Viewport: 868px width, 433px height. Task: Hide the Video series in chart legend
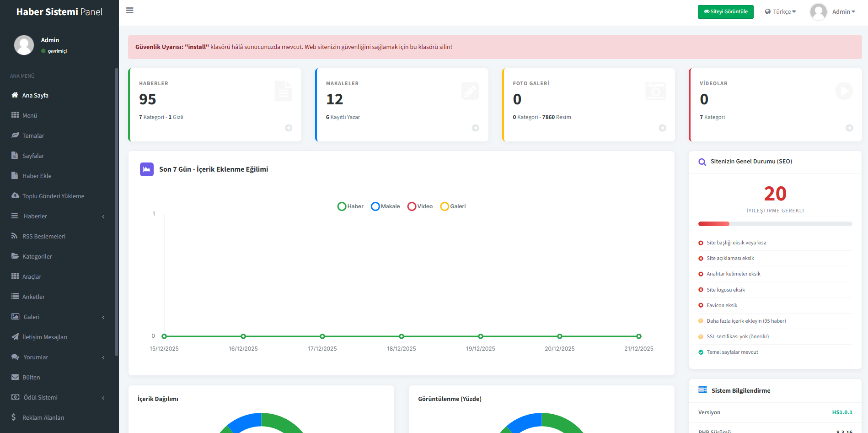point(420,206)
